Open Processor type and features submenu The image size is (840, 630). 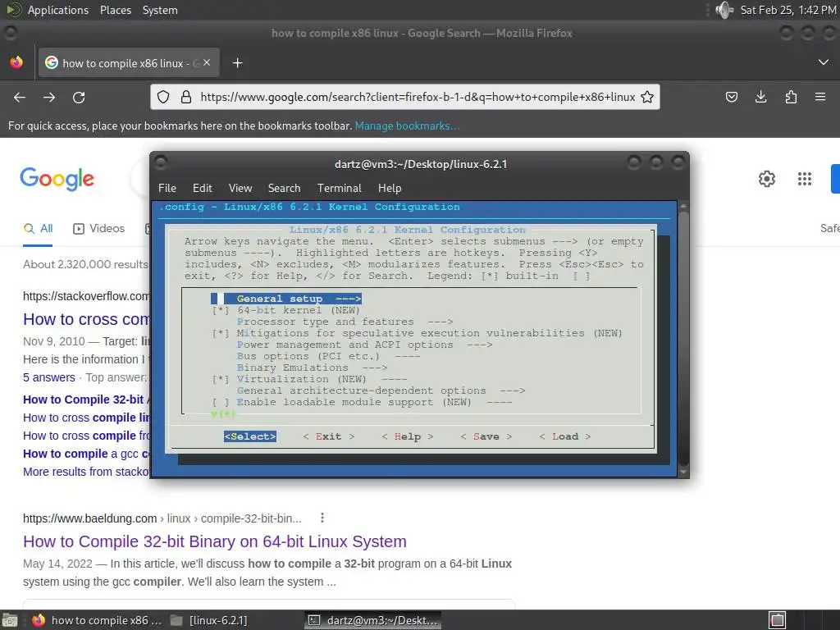click(x=345, y=322)
